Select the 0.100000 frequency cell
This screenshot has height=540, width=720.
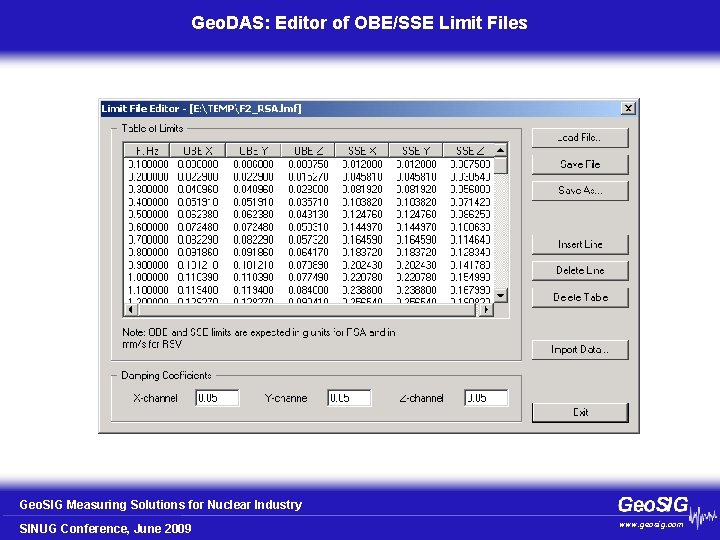tap(148, 164)
